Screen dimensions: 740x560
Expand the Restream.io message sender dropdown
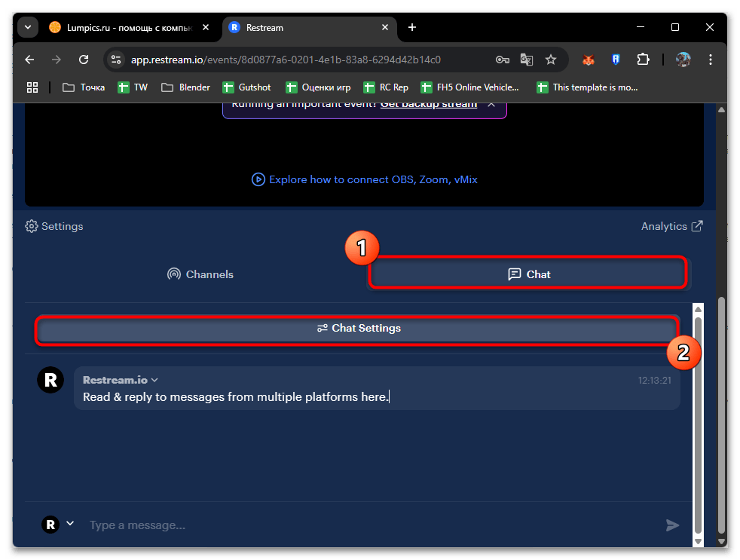click(x=154, y=381)
